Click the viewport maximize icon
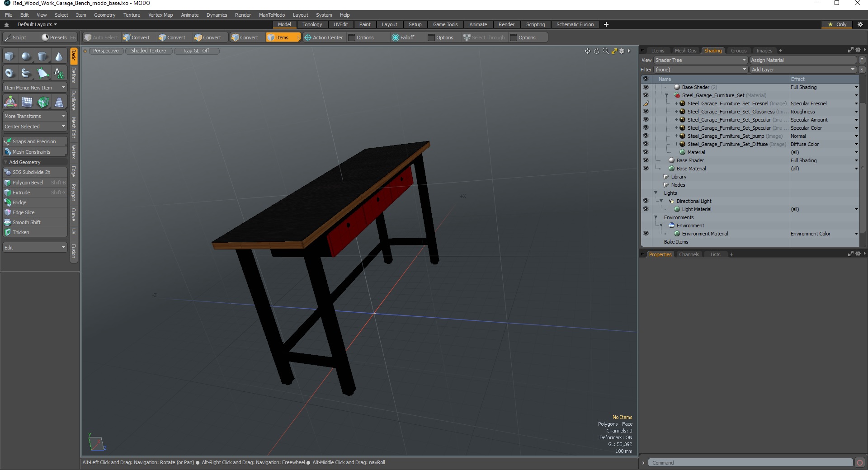The height and width of the screenshot is (470, 868). pos(614,51)
